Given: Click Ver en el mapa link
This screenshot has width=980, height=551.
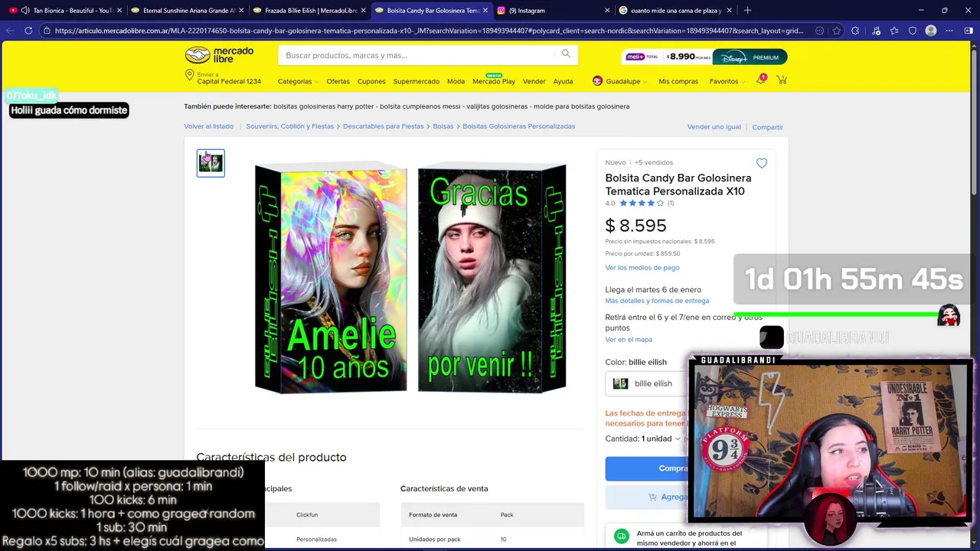Looking at the screenshot, I should 629,340.
